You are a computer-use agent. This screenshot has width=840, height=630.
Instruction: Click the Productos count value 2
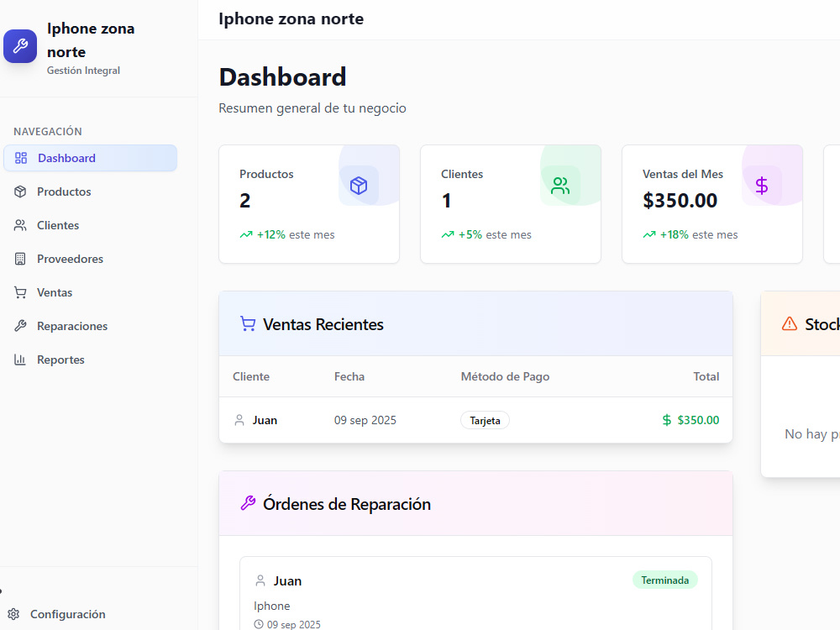click(244, 201)
